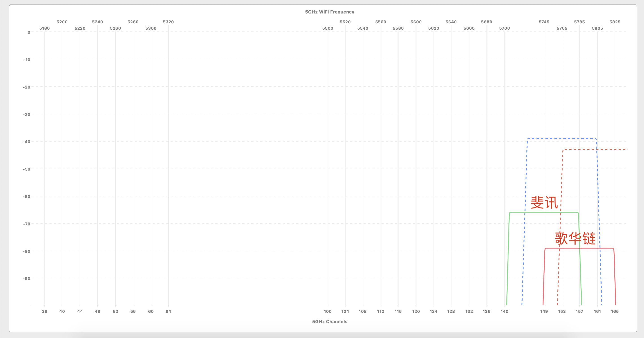Click the -40 signal strength axis label

tap(26, 142)
